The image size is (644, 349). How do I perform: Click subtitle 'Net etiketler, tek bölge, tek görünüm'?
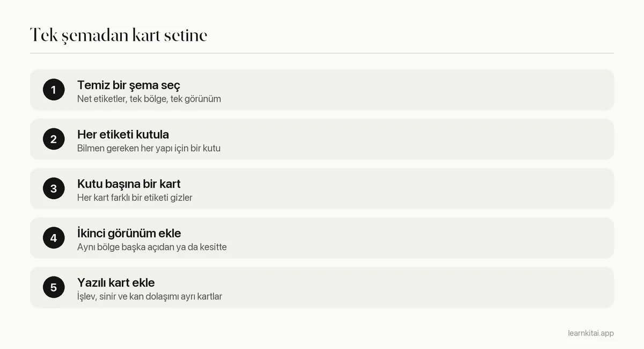149,99
